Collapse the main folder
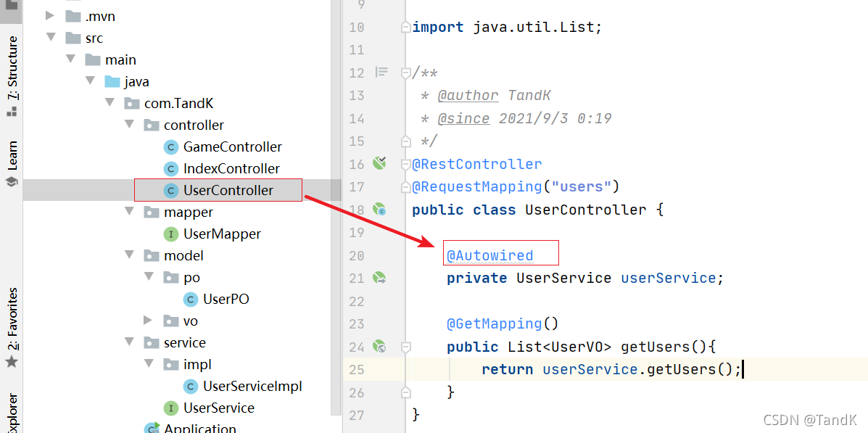 click(x=71, y=59)
